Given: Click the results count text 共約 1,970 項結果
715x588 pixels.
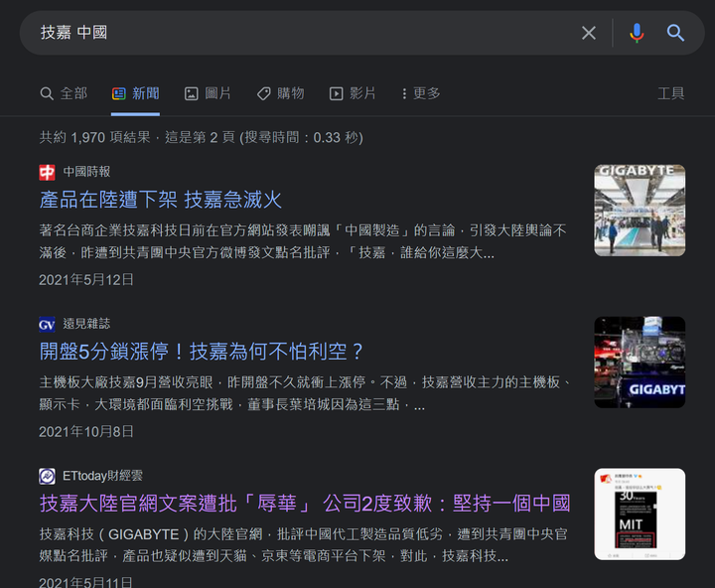Looking at the screenshot, I should (x=95, y=137).
